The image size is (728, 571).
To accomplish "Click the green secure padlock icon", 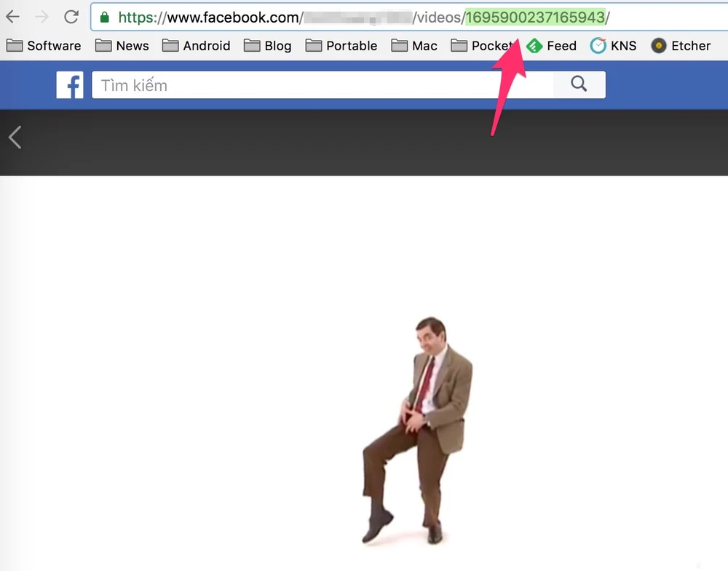I will (x=104, y=17).
